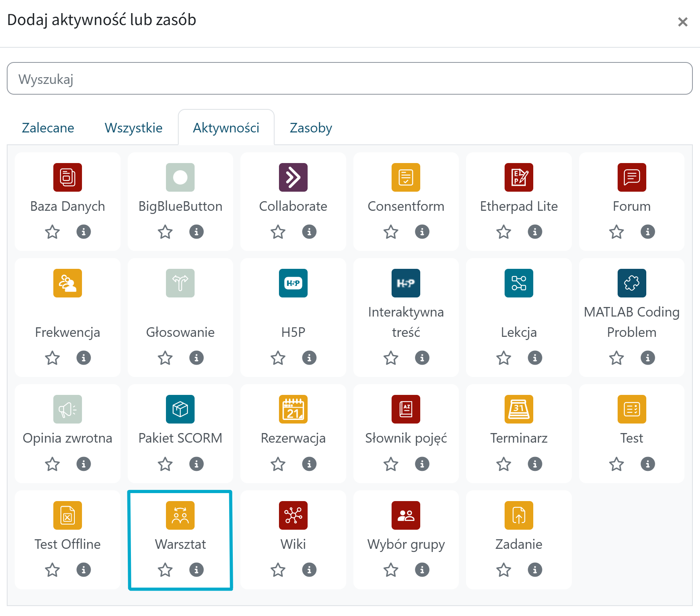
Task: Switch to the Zasoby tab
Action: click(311, 128)
